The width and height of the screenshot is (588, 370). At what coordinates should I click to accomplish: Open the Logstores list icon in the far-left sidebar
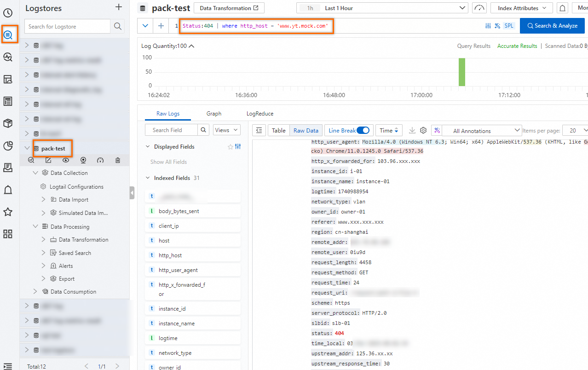(8, 35)
